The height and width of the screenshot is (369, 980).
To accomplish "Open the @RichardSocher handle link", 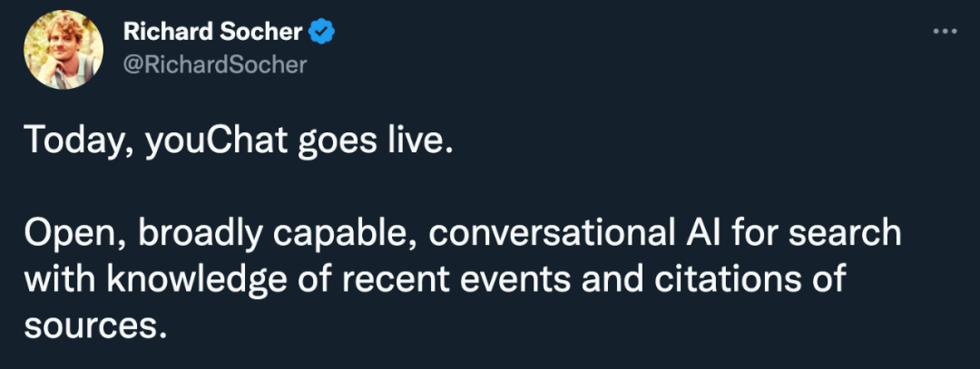I will (x=214, y=64).
